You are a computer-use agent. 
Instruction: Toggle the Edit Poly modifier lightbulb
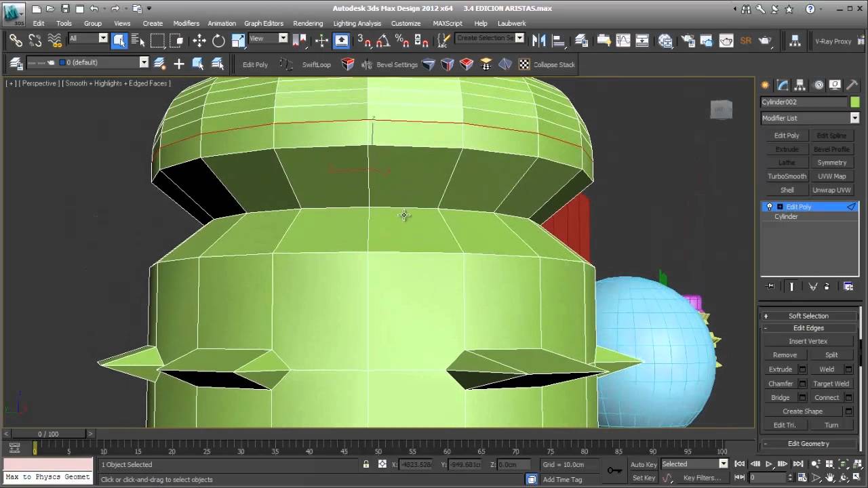[x=769, y=207]
